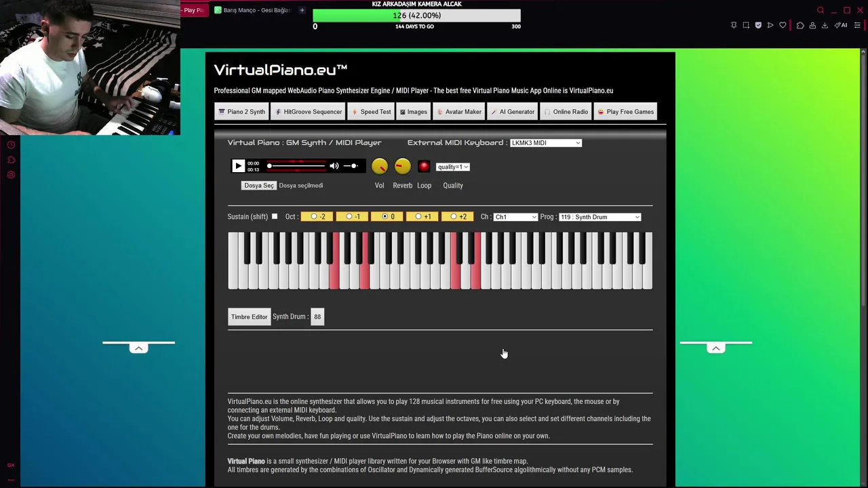The width and height of the screenshot is (868, 488).
Task: Click the Dosya Seç file button
Action: coord(259,185)
